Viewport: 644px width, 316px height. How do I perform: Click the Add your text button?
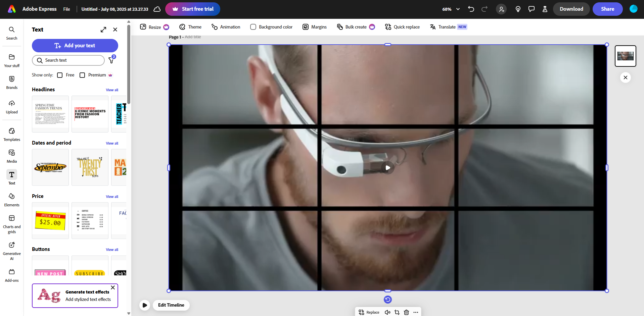[75, 45]
